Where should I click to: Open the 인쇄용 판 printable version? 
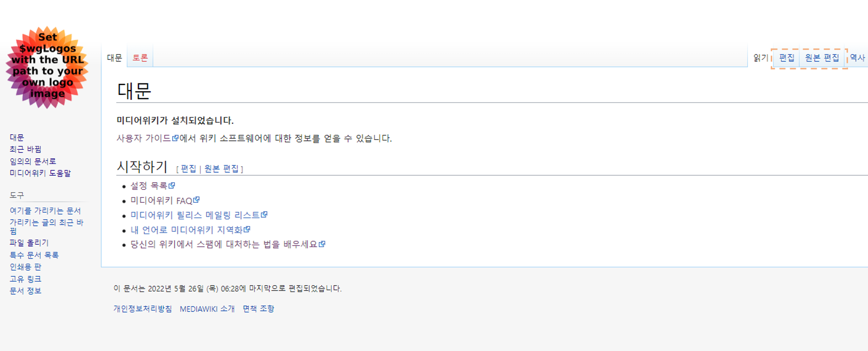(25, 267)
